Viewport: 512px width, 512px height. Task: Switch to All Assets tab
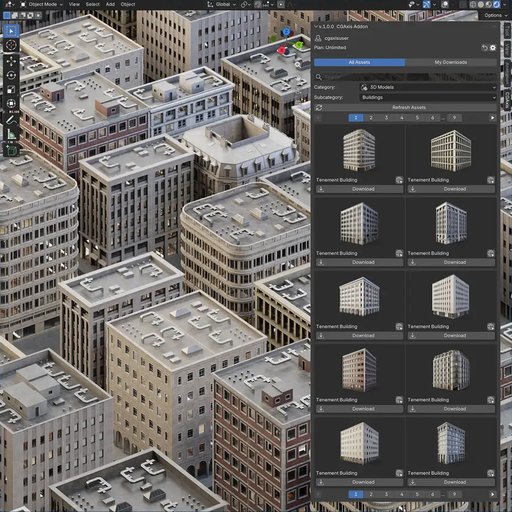[359, 62]
